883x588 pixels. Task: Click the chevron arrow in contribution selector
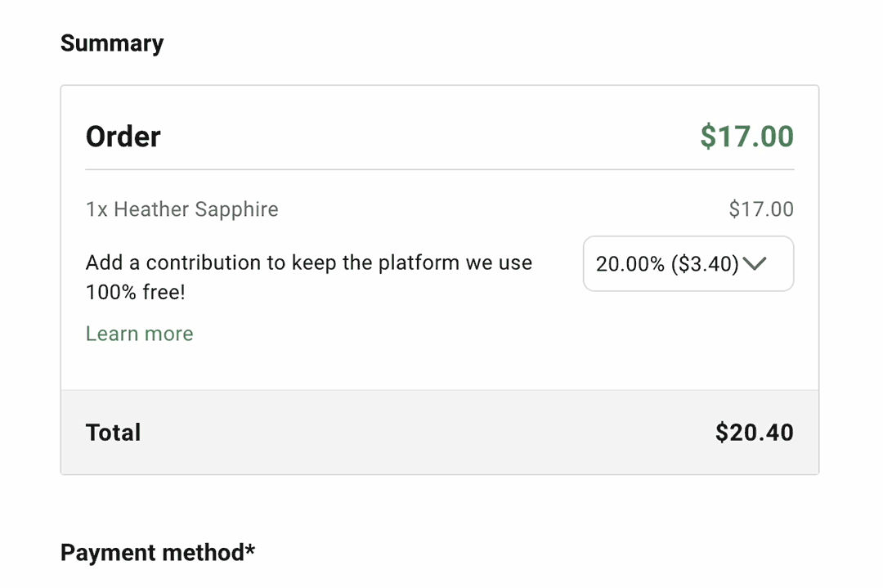755,263
